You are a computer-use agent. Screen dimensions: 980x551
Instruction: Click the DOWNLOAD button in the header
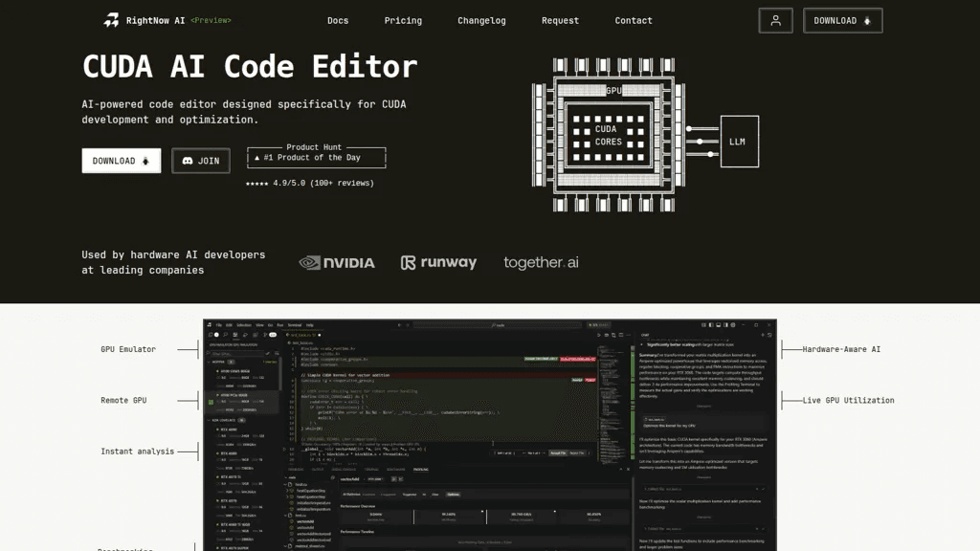pos(843,21)
